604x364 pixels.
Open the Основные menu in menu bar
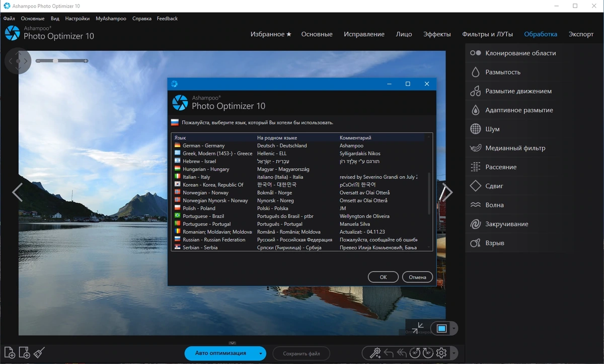[x=33, y=19]
